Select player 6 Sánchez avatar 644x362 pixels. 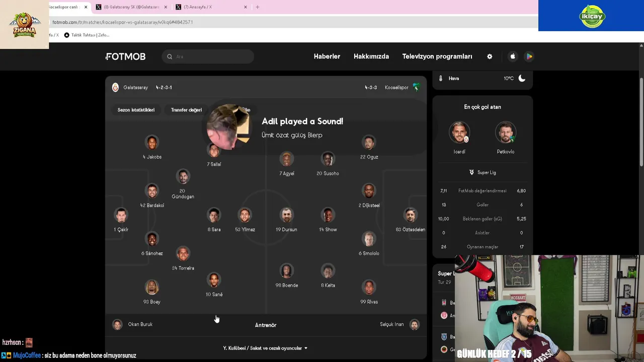(x=152, y=239)
